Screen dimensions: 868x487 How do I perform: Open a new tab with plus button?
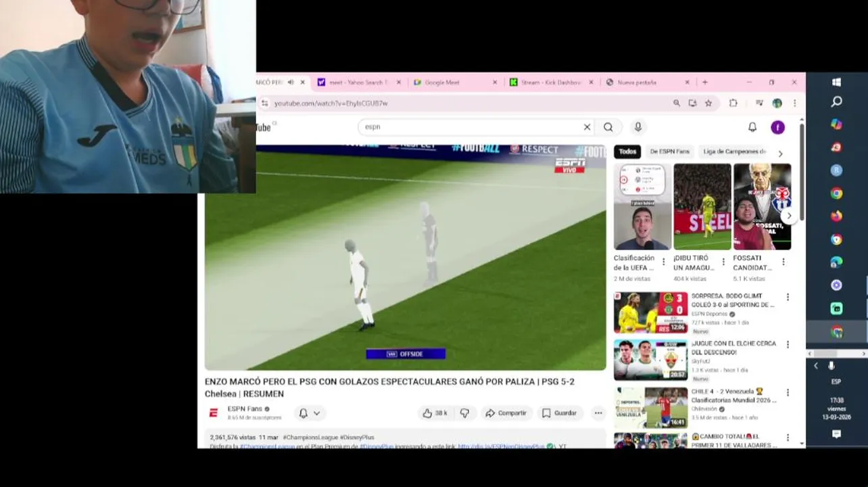click(x=705, y=82)
